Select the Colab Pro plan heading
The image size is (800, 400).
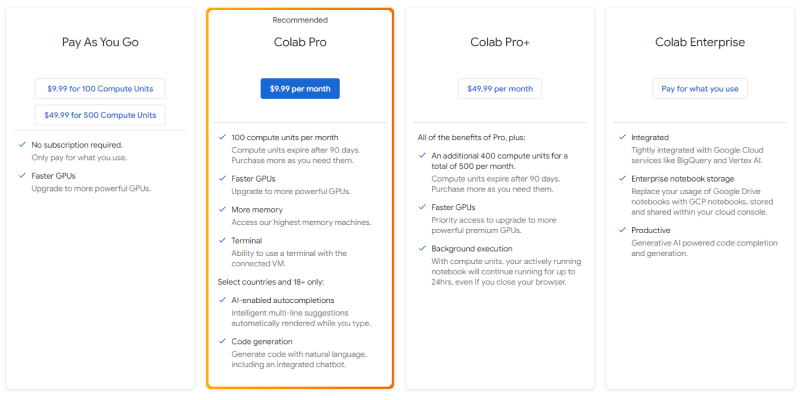tap(300, 42)
